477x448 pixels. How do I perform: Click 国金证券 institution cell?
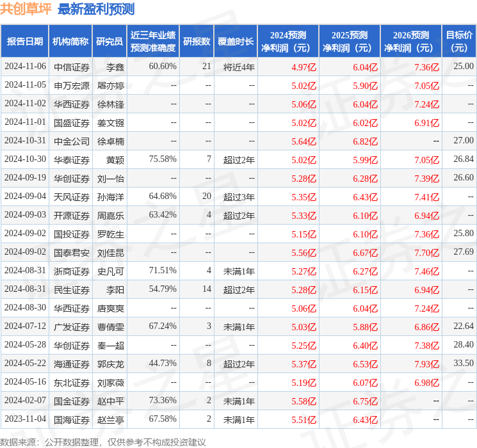[x=72, y=401]
